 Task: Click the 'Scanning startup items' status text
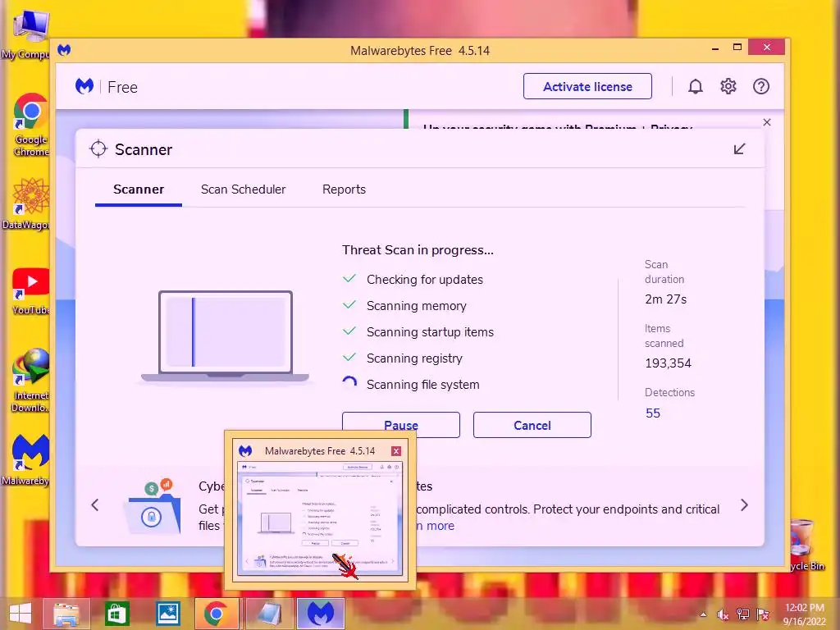(430, 332)
